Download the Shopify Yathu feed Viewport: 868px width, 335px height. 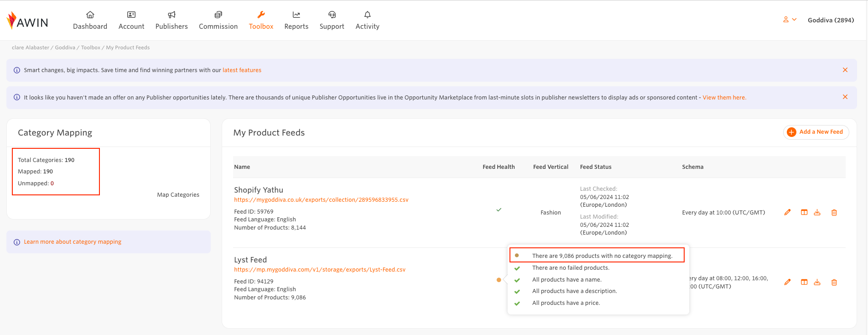click(817, 212)
